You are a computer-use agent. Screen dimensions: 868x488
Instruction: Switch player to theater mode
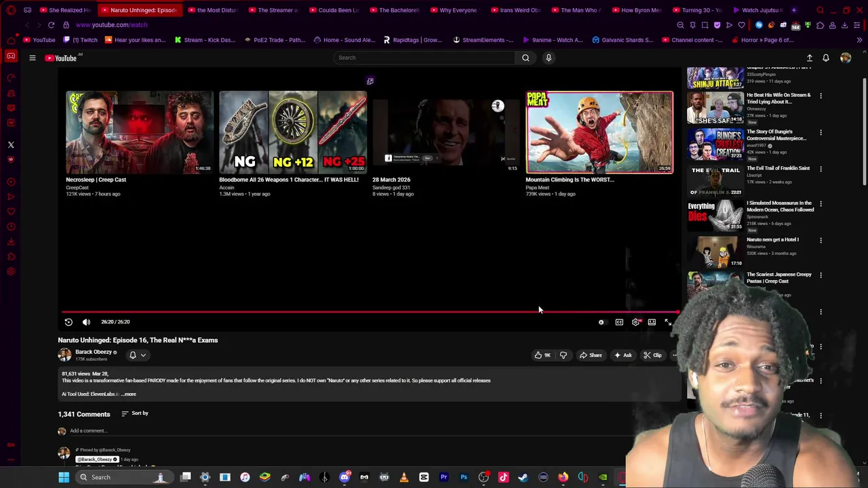[x=652, y=322]
